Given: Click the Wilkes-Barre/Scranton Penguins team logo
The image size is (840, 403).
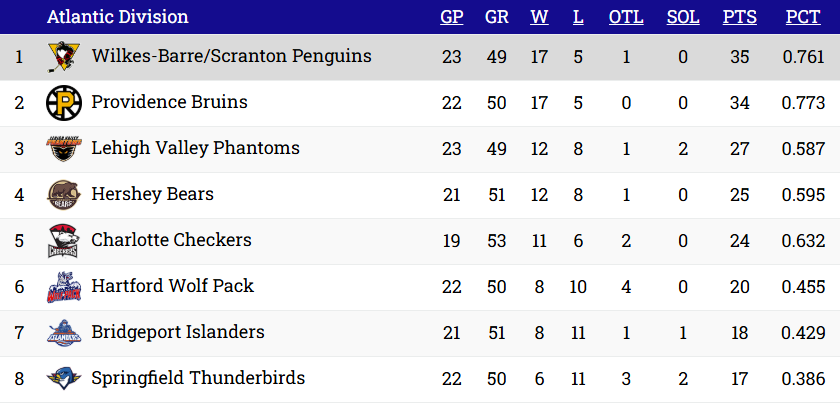Looking at the screenshot, I should click(62, 57).
